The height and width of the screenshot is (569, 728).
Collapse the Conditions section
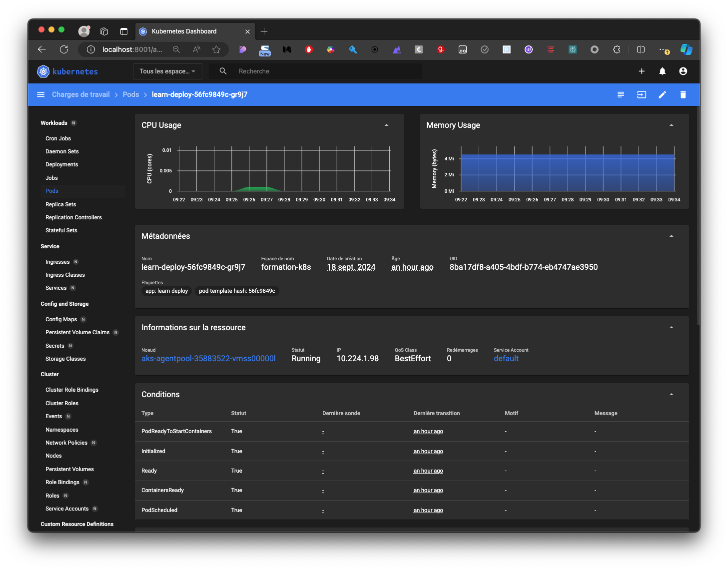pyautogui.click(x=671, y=395)
